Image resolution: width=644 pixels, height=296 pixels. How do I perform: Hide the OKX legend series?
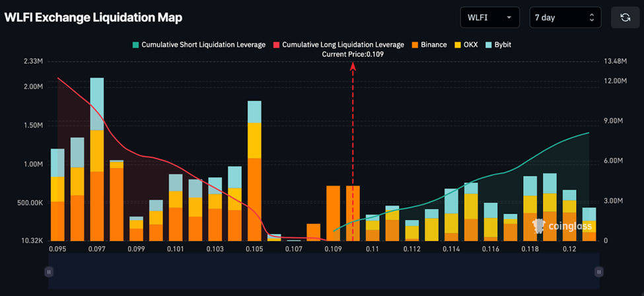470,45
